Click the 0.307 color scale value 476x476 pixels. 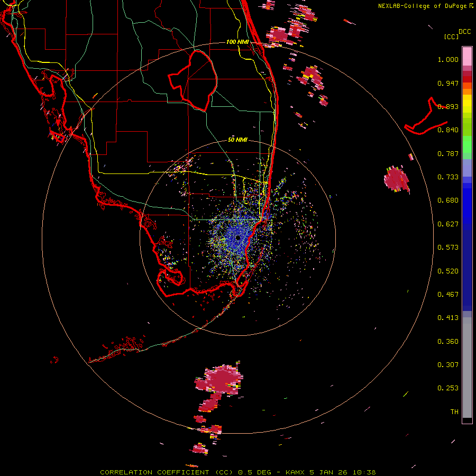click(x=448, y=365)
